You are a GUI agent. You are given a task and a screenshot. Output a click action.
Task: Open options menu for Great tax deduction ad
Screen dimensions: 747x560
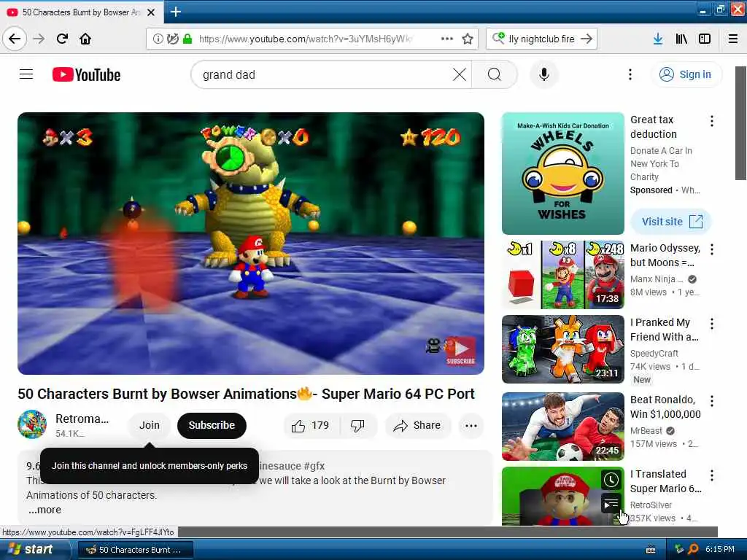pyautogui.click(x=712, y=121)
